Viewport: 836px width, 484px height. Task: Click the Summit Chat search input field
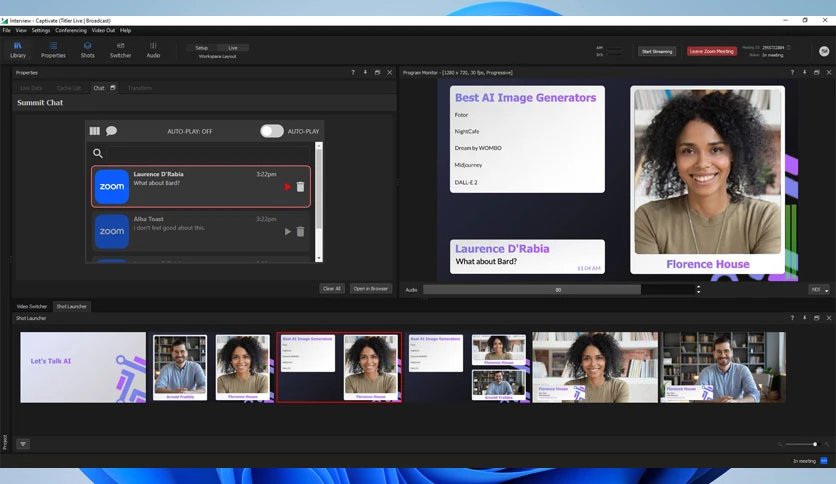209,154
